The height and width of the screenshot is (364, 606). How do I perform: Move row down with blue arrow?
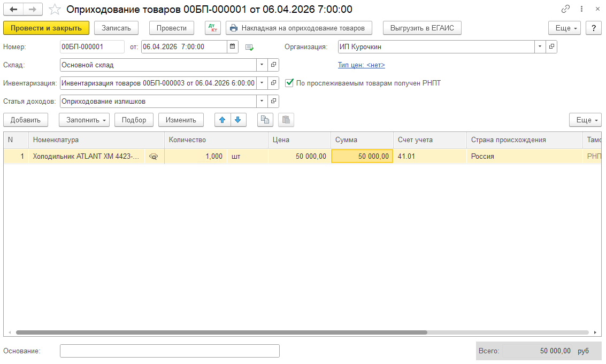pyautogui.click(x=237, y=120)
